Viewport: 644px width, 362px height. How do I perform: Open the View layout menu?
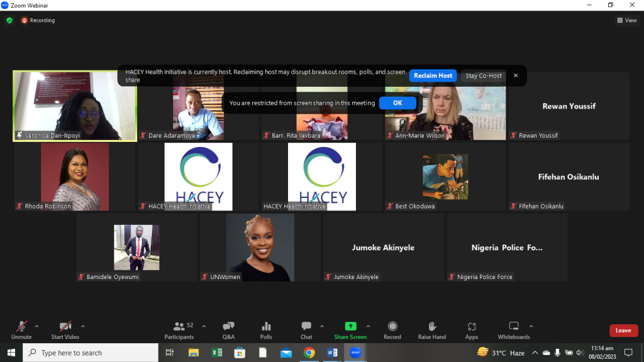click(x=627, y=20)
